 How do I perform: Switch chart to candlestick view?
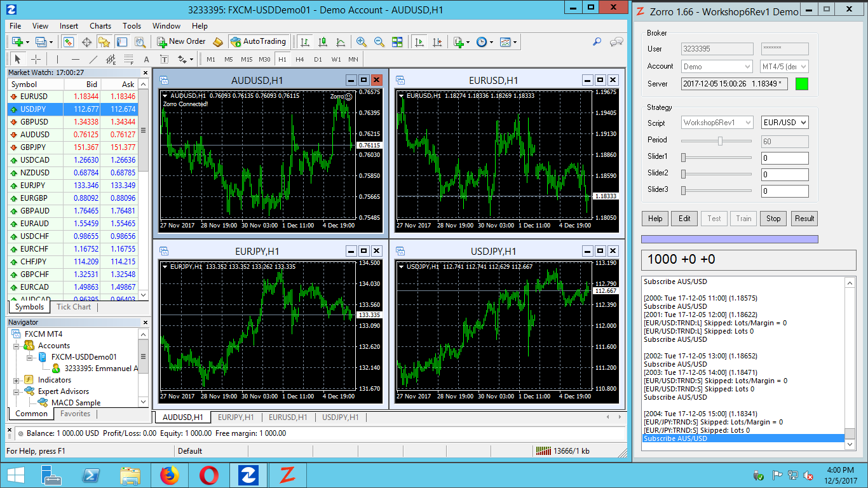pos(323,42)
